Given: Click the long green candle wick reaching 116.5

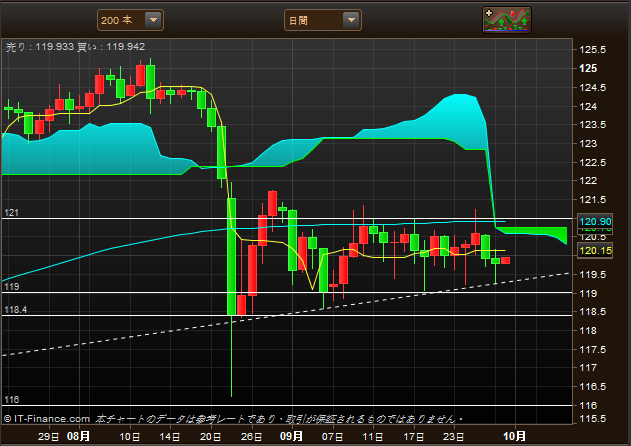Looking at the screenshot, I should click(231, 356).
